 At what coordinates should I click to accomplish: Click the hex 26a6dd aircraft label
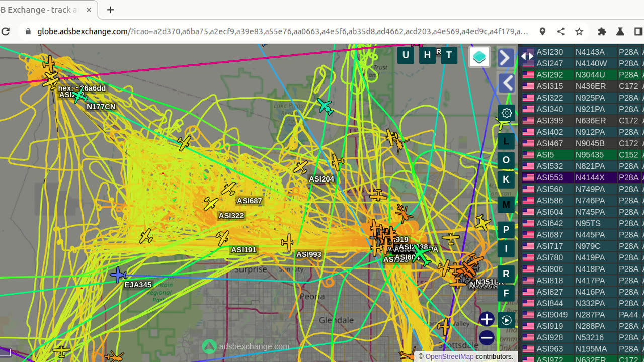click(x=82, y=88)
